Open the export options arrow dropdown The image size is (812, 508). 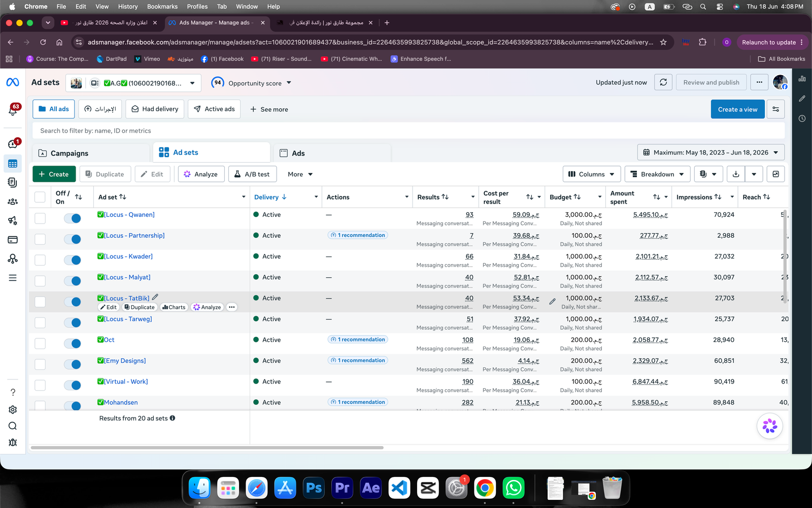coord(754,174)
